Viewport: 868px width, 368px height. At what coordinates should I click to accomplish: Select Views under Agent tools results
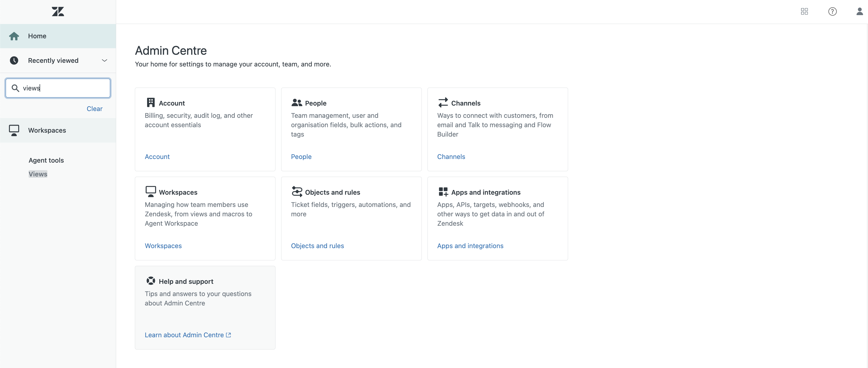(x=38, y=174)
